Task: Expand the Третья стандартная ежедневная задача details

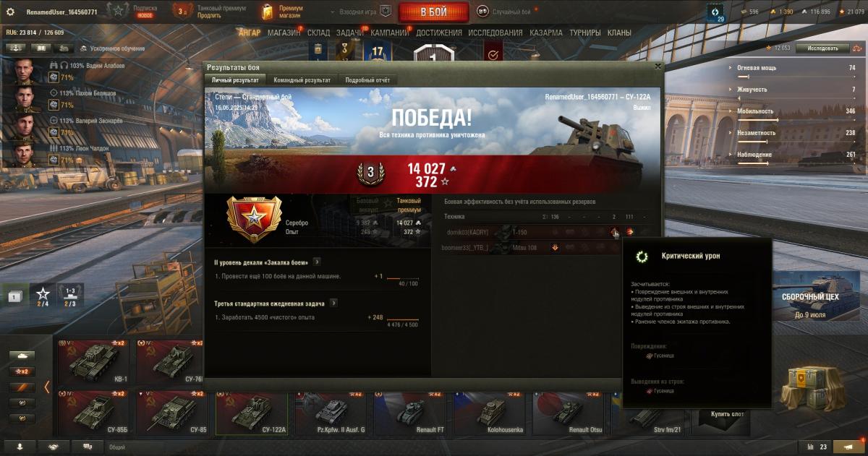Action: point(333,303)
